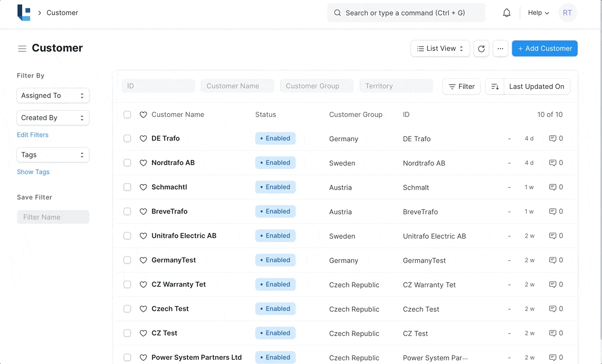This screenshot has width=602, height=364.
Task: Expand the Assigned To dropdown
Action: click(x=53, y=96)
